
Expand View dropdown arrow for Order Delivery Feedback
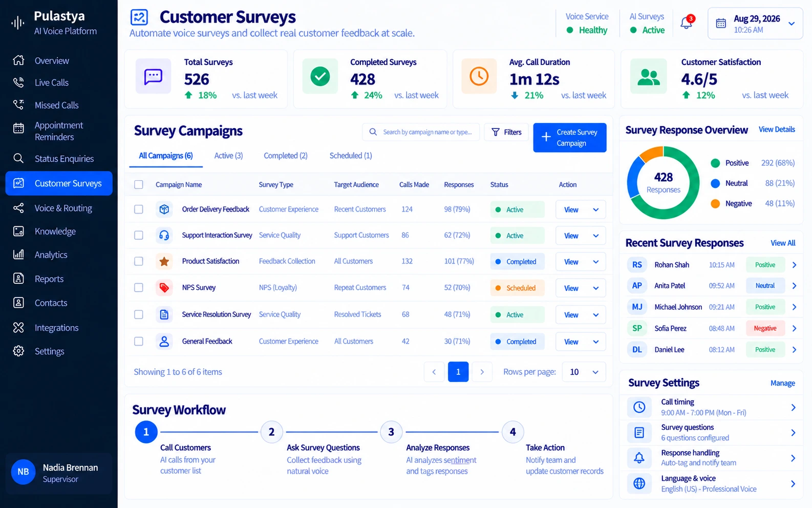596,209
